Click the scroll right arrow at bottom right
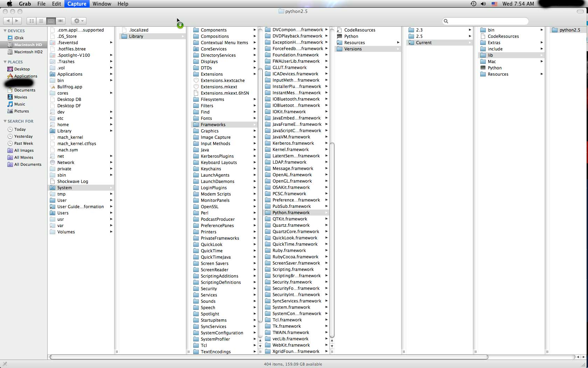The width and height of the screenshot is (588, 368). tap(583, 357)
